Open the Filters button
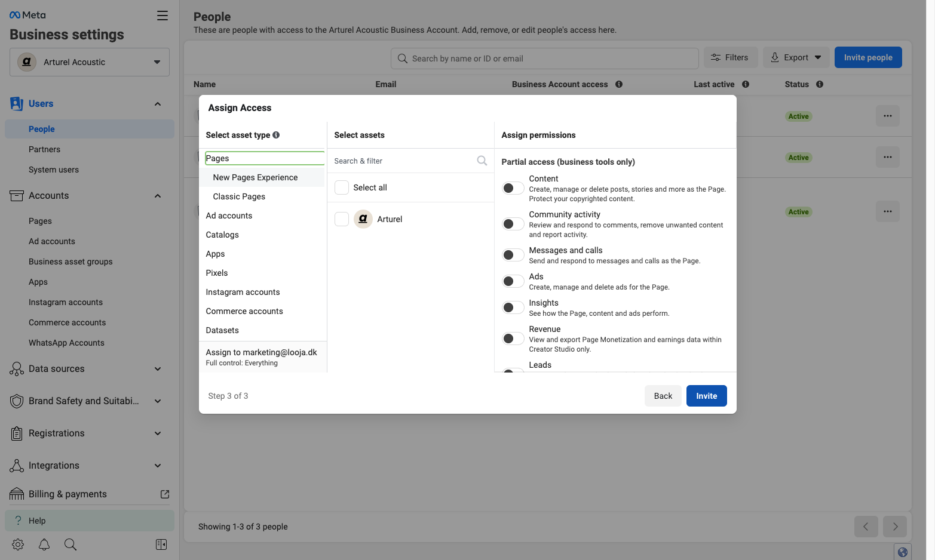 (731, 57)
